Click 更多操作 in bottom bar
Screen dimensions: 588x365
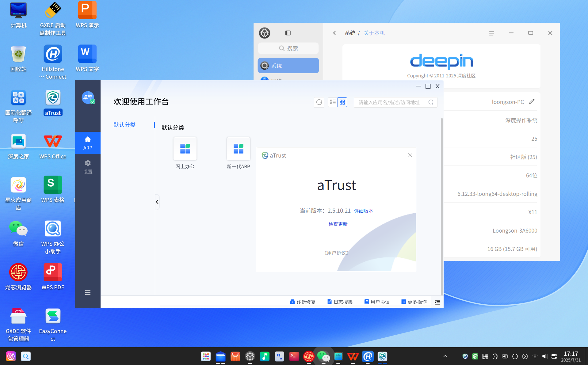click(414, 302)
